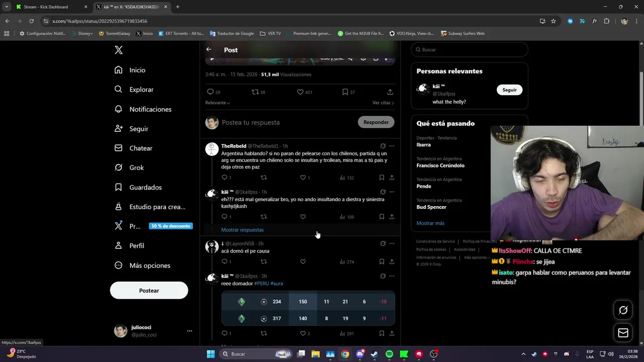Bookmark this page with the star icon
Viewport: 644px width, 362px height.
553,21
